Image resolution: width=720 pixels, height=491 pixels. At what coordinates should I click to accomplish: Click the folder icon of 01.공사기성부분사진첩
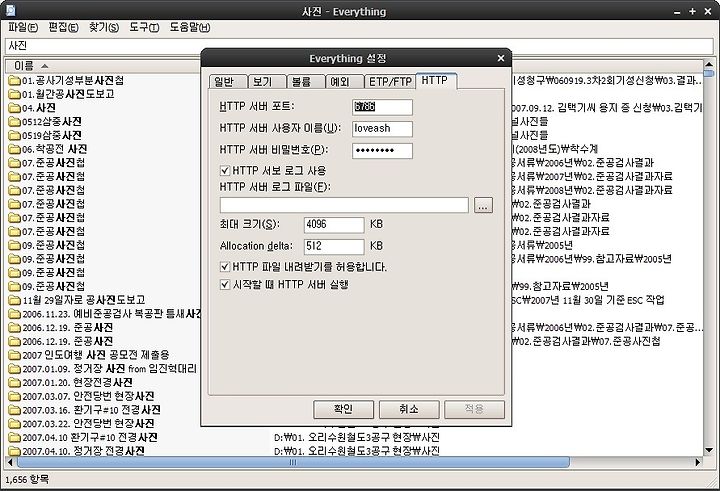click(x=14, y=81)
